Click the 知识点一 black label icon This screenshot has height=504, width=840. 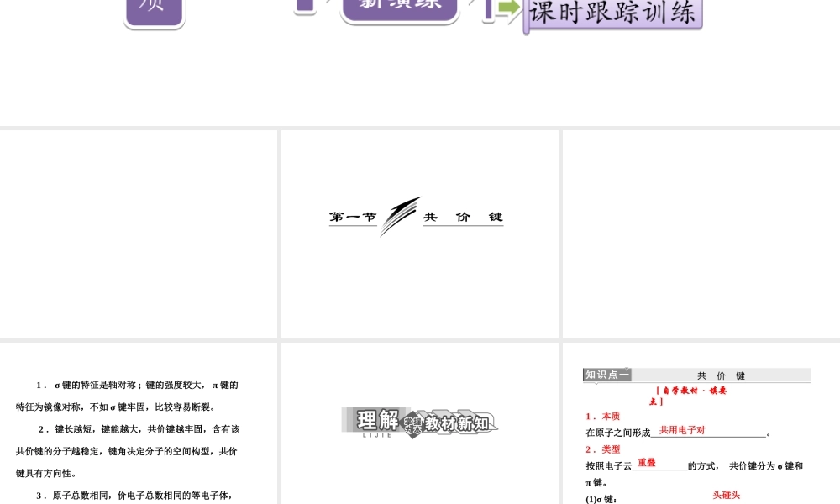click(x=606, y=375)
